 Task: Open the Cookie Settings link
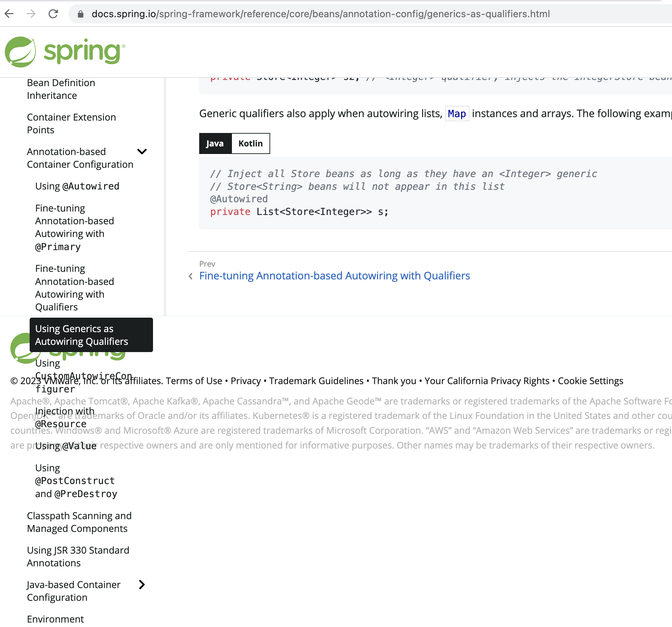click(591, 381)
